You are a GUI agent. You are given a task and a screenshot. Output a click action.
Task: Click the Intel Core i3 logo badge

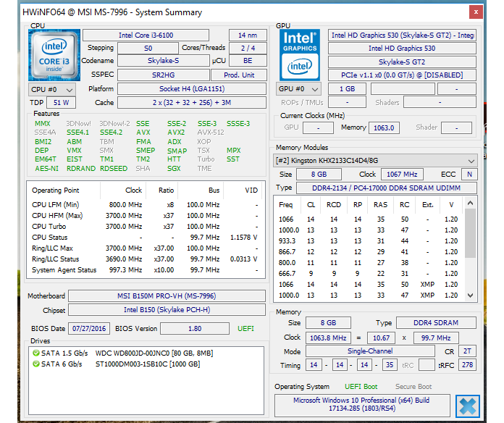coord(54,54)
